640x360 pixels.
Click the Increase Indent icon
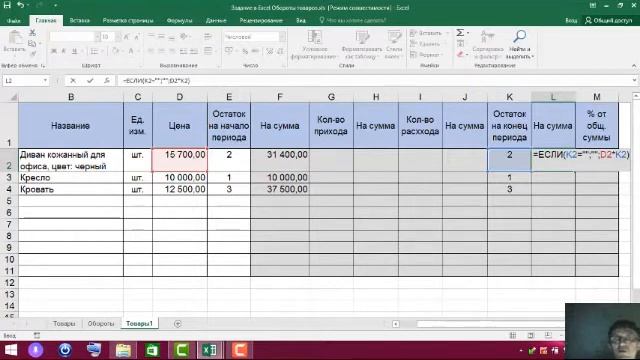point(194,51)
